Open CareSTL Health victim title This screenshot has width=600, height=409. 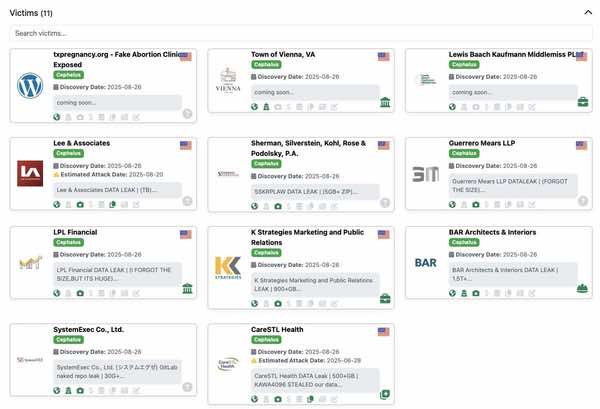pyautogui.click(x=277, y=329)
